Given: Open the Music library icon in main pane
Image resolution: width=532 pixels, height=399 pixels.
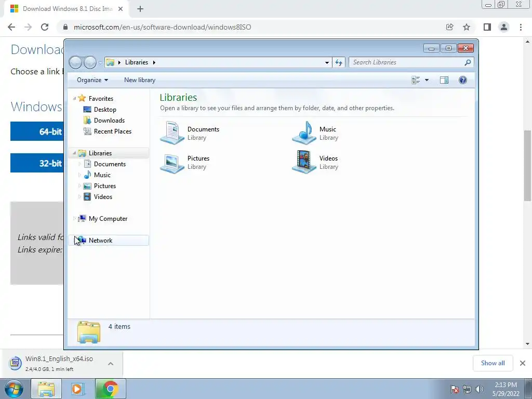Looking at the screenshot, I should tap(304, 134).
